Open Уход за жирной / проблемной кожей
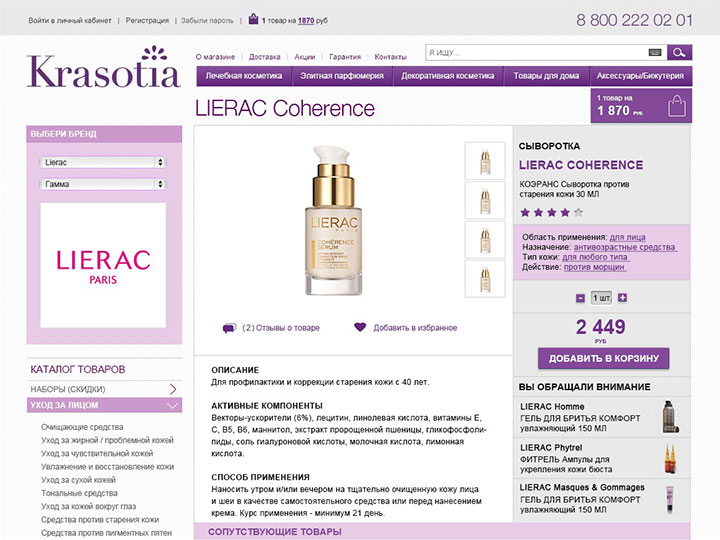720x540 pixels. [107, 440]
